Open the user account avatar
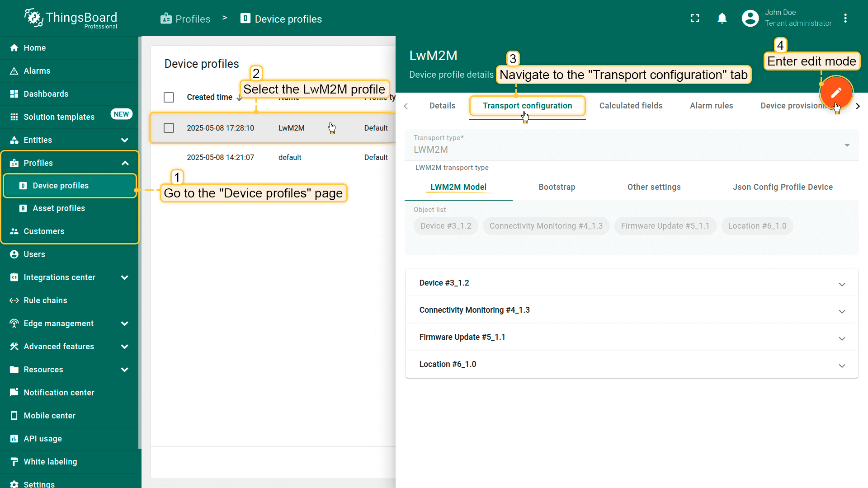The height and width of the screenshot is (488, 868). point(750,19)
